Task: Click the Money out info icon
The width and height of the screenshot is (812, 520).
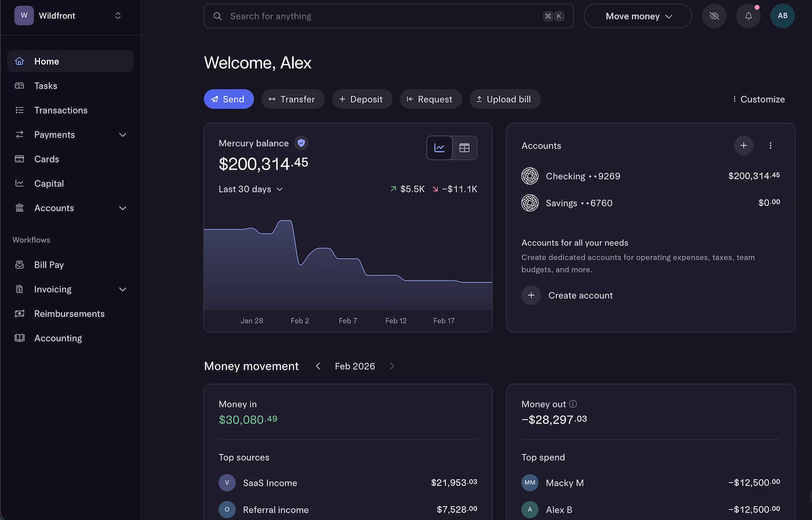Action: pos(573,403)
